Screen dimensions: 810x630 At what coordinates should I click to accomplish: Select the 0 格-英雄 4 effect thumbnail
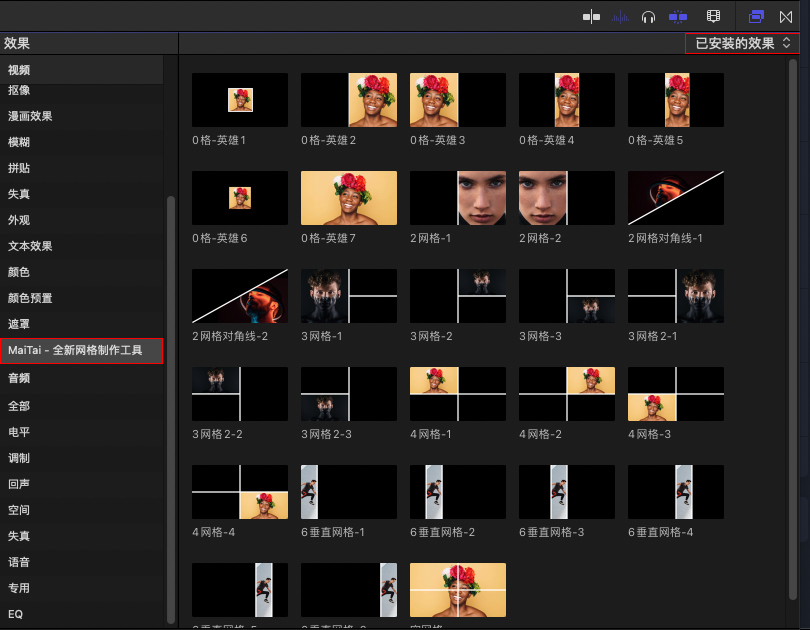(x=567, y=100)
